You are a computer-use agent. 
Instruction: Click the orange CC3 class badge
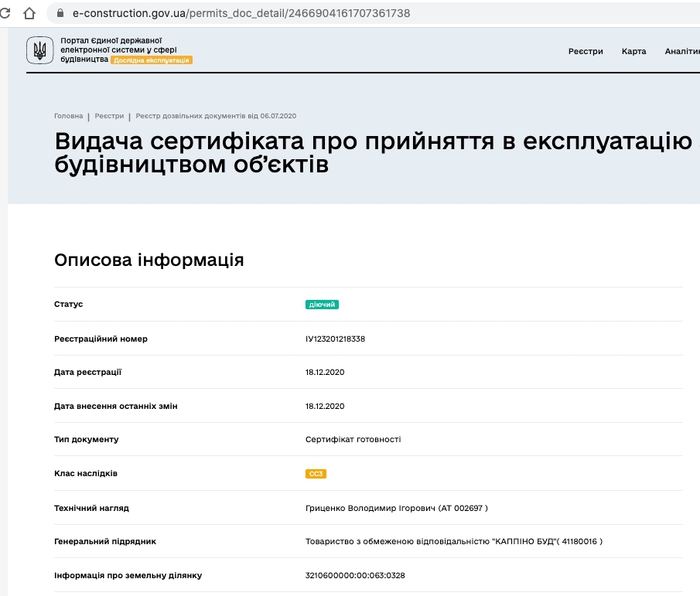coord(316,474)
